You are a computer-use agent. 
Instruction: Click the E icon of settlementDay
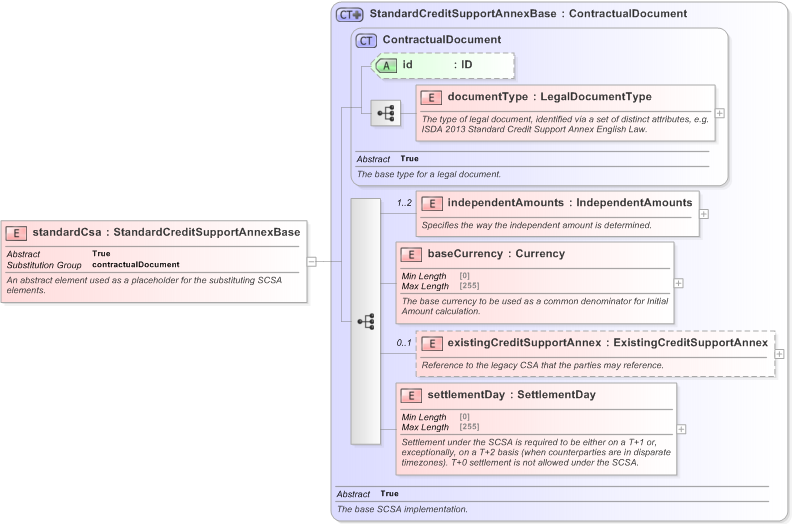tap(411, 396)
